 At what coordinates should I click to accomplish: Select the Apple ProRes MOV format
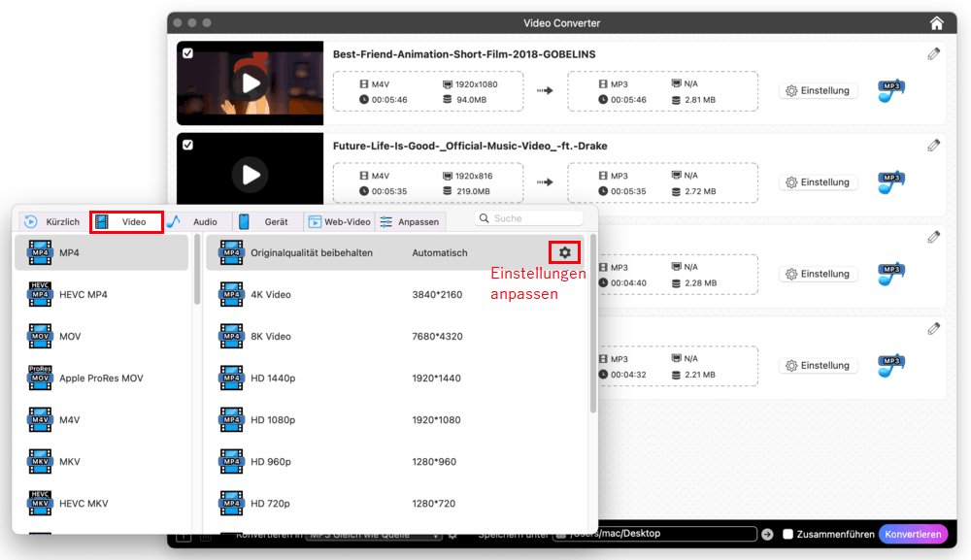[100, 378]
